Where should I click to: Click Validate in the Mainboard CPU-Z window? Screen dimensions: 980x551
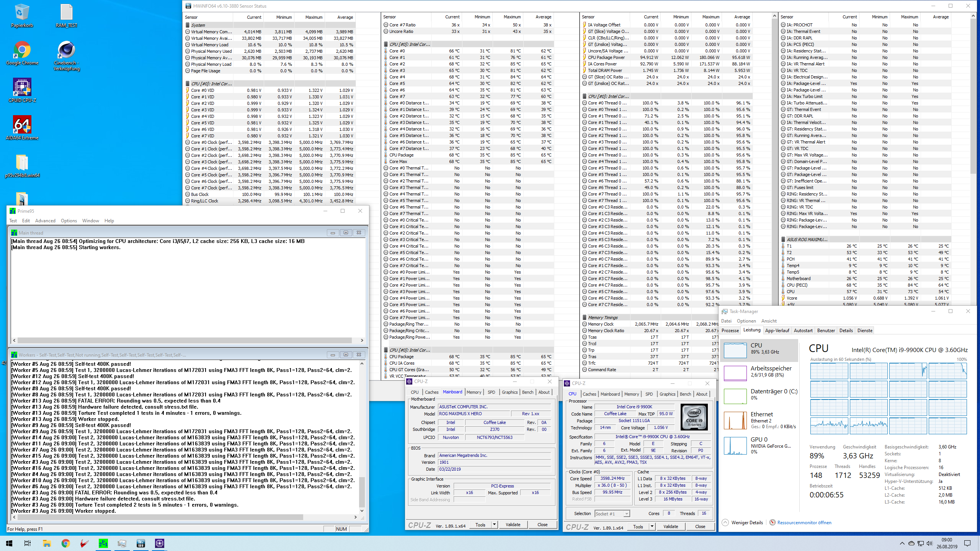pyautogui.click(x=513, y=525)
